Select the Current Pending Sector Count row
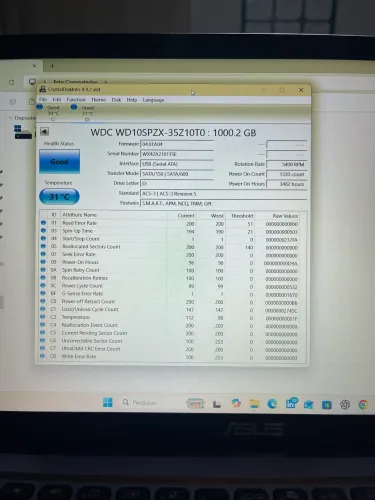The image size is (375, 500). click(169, 333)
